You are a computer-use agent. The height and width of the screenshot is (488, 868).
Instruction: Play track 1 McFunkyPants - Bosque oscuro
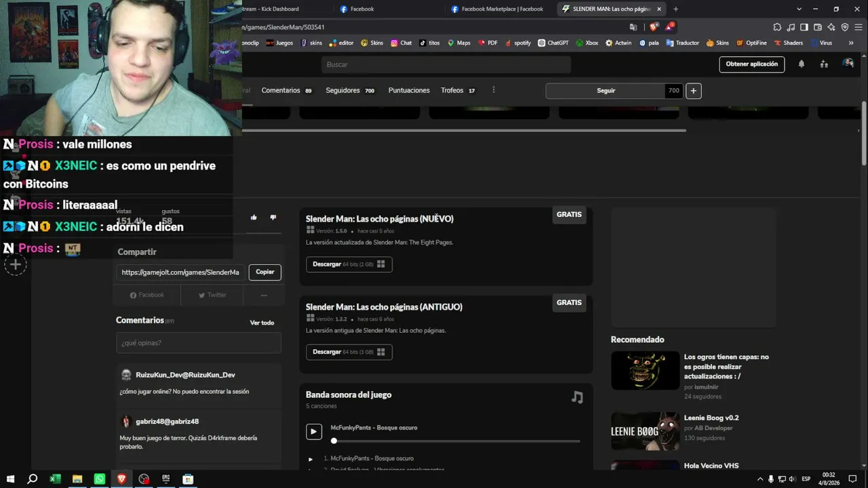(311, 459)
